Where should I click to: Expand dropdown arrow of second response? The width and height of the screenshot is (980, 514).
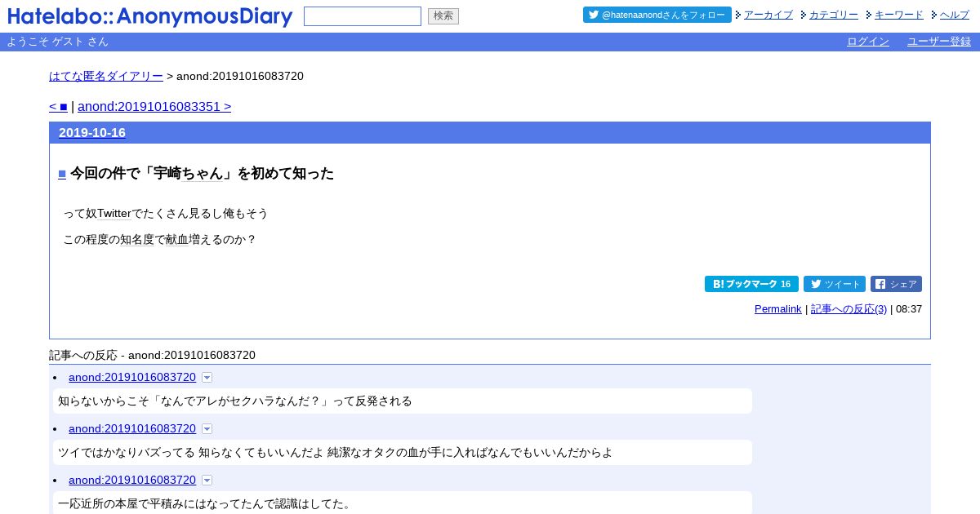click(207, 429)
